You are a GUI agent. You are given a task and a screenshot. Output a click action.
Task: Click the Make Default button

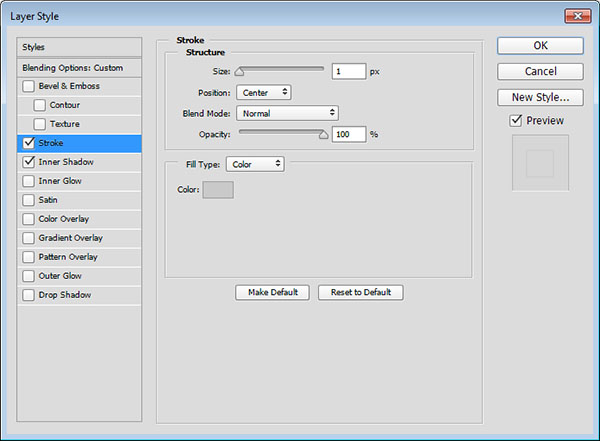(272, 292)
